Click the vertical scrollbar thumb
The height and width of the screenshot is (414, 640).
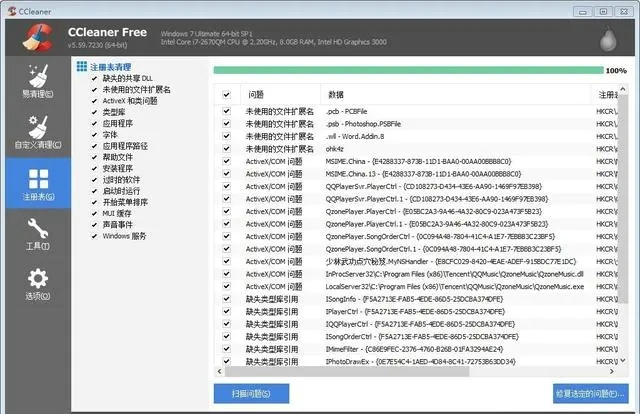click(623, 198)
